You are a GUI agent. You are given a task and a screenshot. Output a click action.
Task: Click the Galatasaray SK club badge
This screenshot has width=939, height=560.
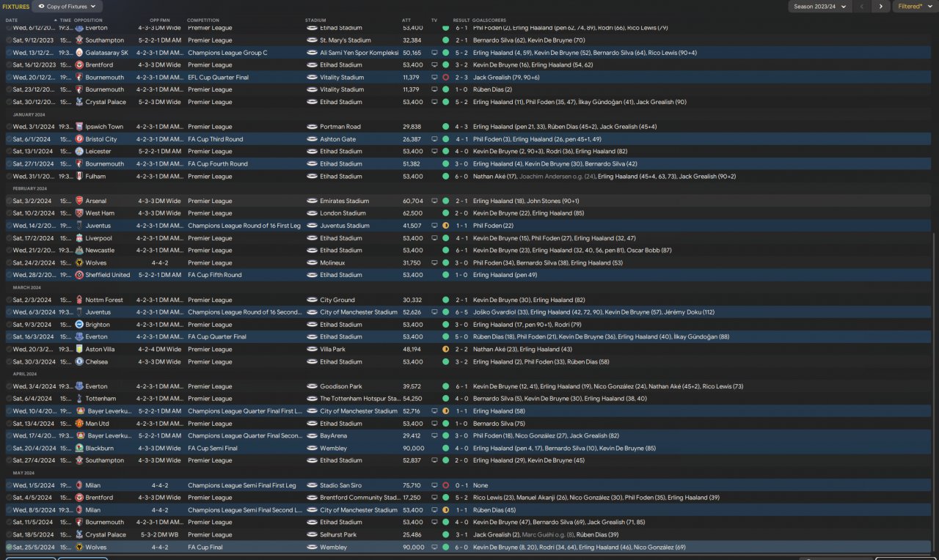[79, 53]
